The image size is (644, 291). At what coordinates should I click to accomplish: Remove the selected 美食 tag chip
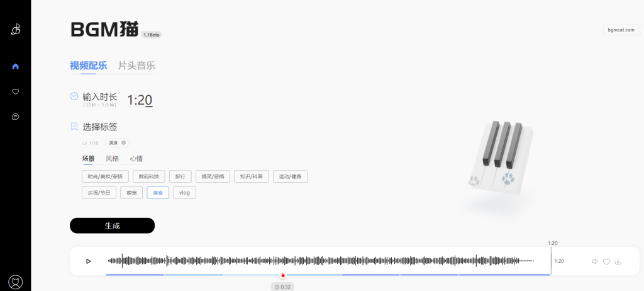click(x=123, y=143)
